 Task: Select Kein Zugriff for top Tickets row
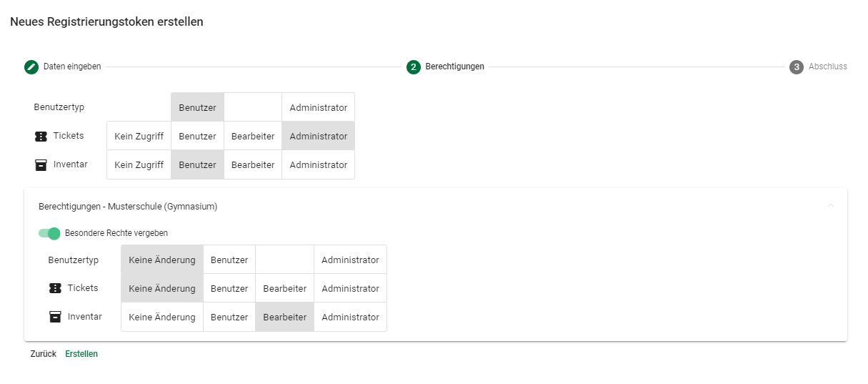point(139,136)
